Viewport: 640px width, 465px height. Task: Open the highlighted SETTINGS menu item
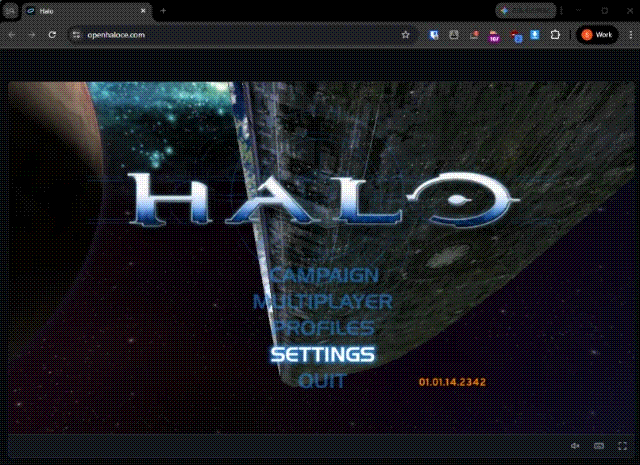tap(322, 354)
